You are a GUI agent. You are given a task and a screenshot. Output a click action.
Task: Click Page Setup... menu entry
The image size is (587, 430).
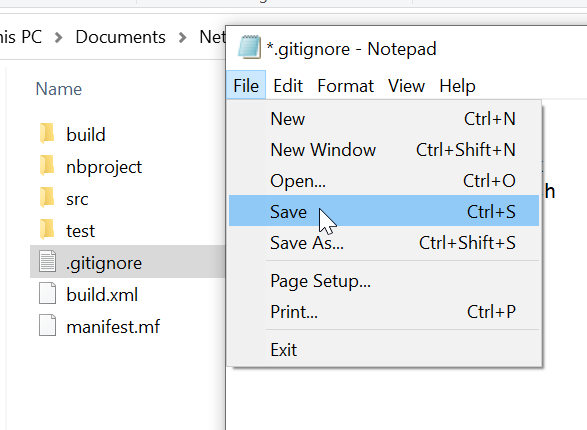384,281
